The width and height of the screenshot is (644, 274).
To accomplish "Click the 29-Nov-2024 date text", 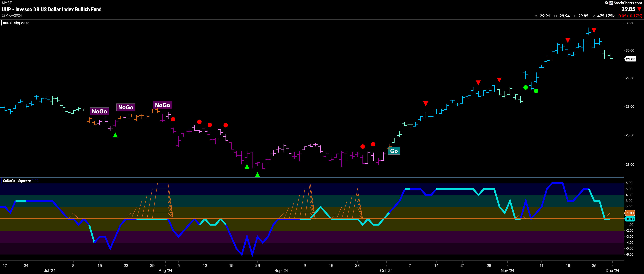I will coord(12,15).
